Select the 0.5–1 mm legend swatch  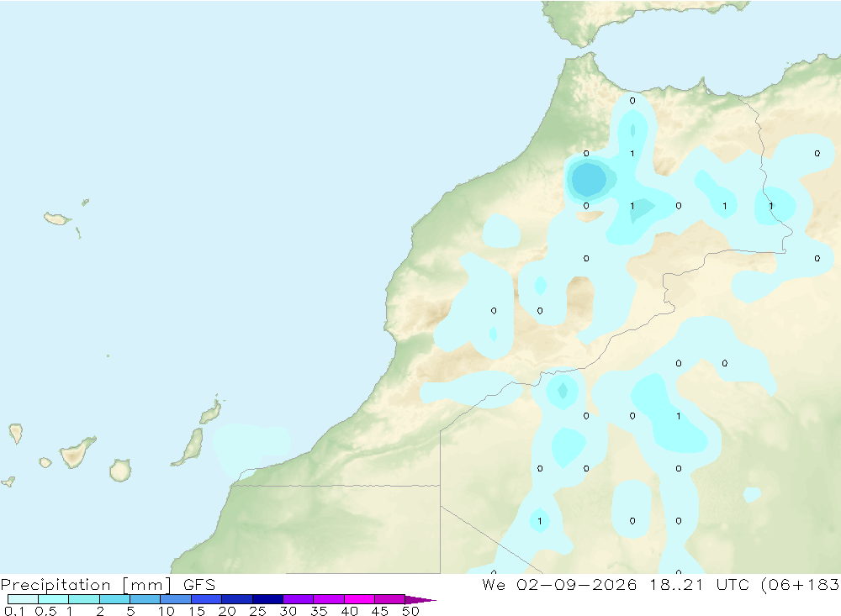point(54,599)
